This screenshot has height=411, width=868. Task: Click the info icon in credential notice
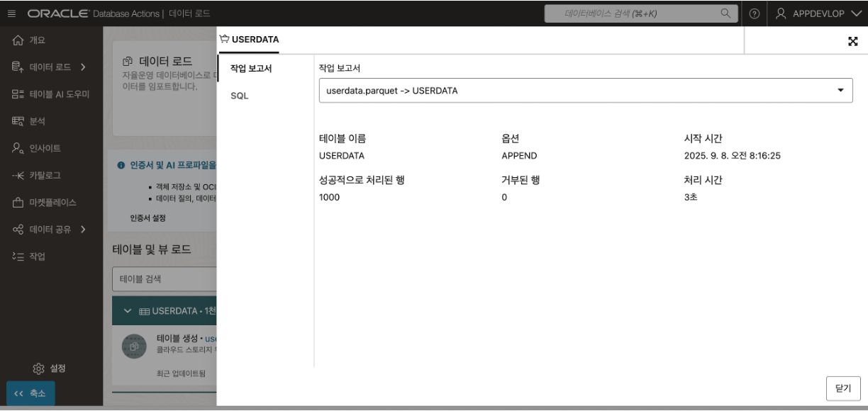coord(121,165)
